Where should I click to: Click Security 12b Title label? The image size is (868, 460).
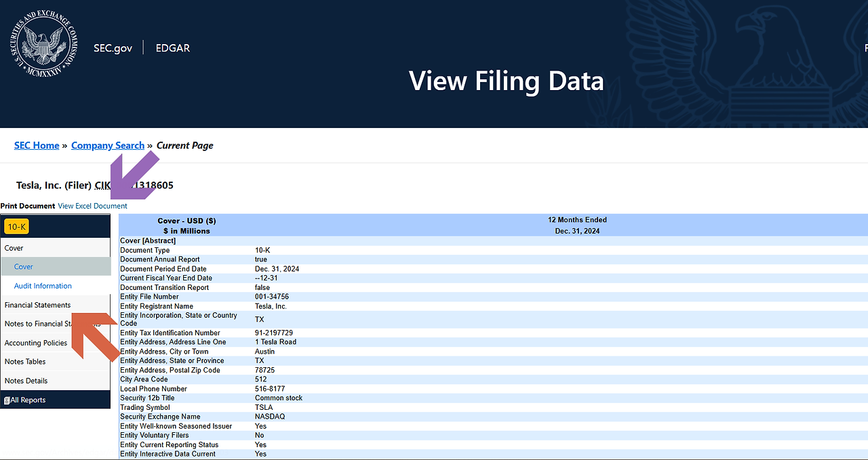[147, 398]
